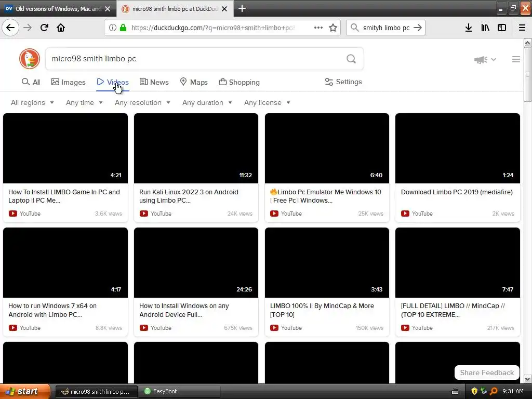532x399 pixels.
Task: Select the News search tab
Action: [154, 82]
